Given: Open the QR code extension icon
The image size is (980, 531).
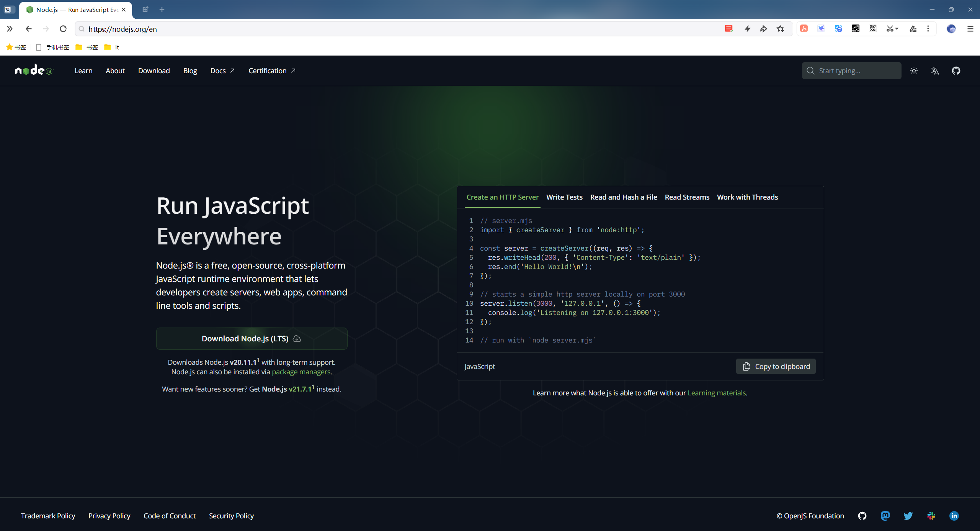Looking at the screenshot, I should click(x=873, y=29).
